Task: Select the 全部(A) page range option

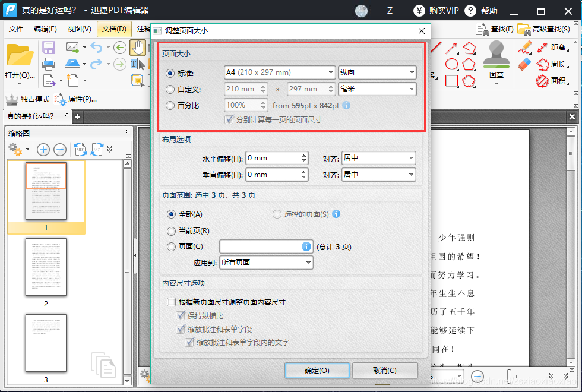Action: tap(171, 214)
